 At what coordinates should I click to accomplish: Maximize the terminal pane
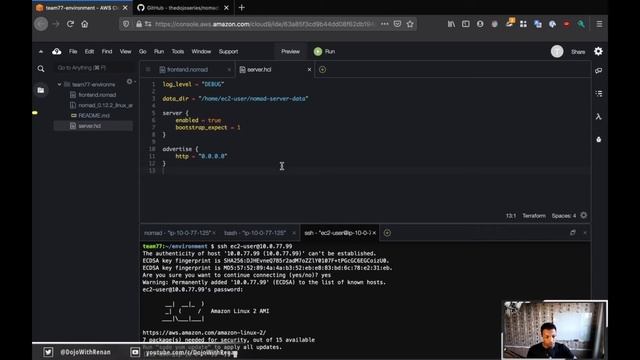(573, 233)
